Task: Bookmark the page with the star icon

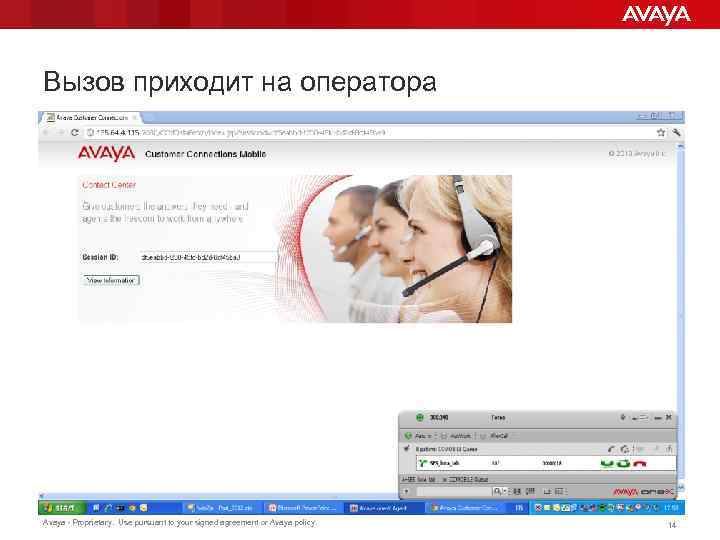Action: click(x=661, y=132)
